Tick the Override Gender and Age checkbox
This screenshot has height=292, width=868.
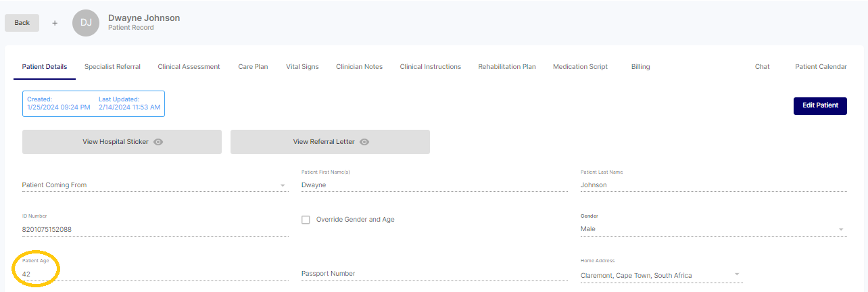click(306, 220)
